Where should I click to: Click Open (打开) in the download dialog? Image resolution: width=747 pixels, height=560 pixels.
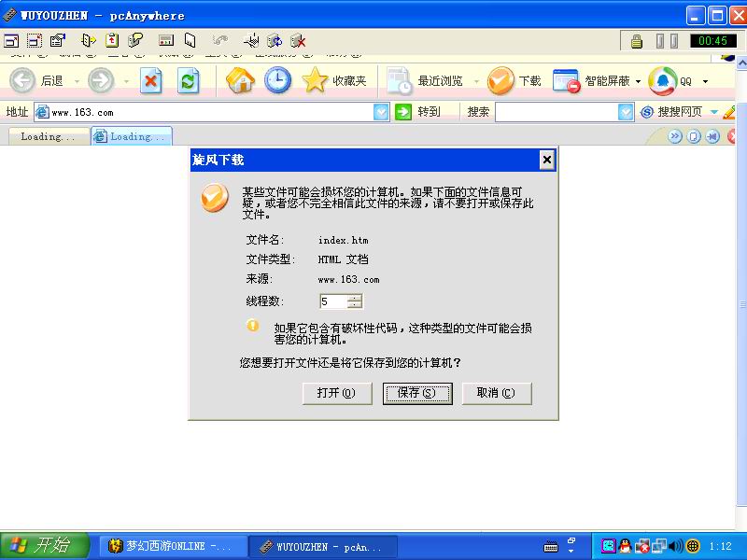click(337, 393)
